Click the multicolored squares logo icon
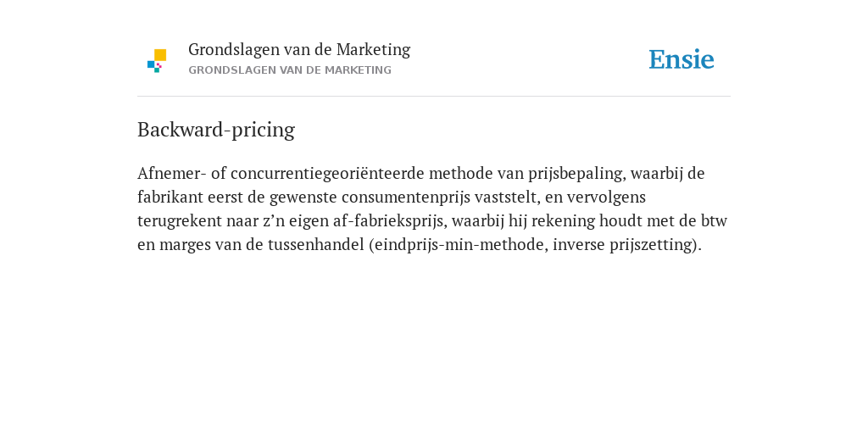The height and width of the screenshot is (434, 868). (x=157, y=61)
